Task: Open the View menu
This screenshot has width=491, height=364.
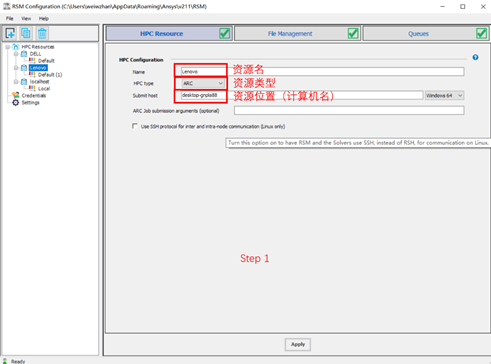Action: pos(26,18)
